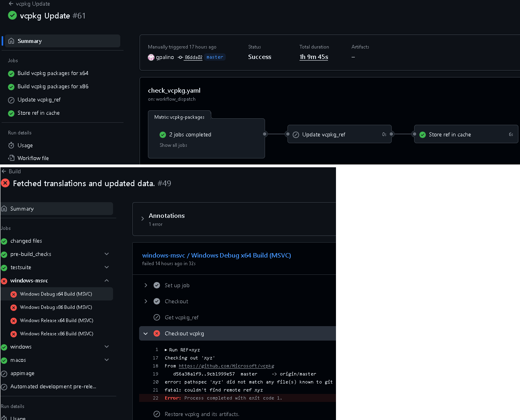Open the Summary tab in the Build run
The width and height of the screenshot is (520, 420).
click(22, 209)
